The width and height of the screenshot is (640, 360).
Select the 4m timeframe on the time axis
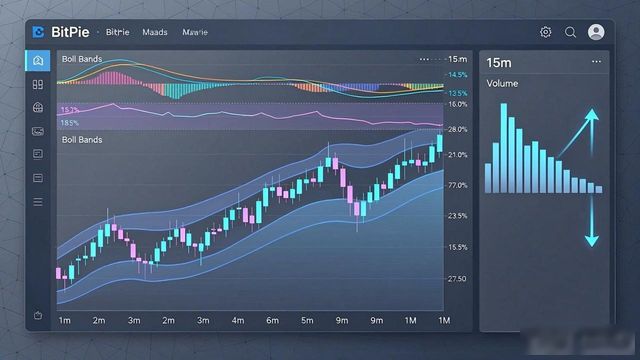[238, 320]
